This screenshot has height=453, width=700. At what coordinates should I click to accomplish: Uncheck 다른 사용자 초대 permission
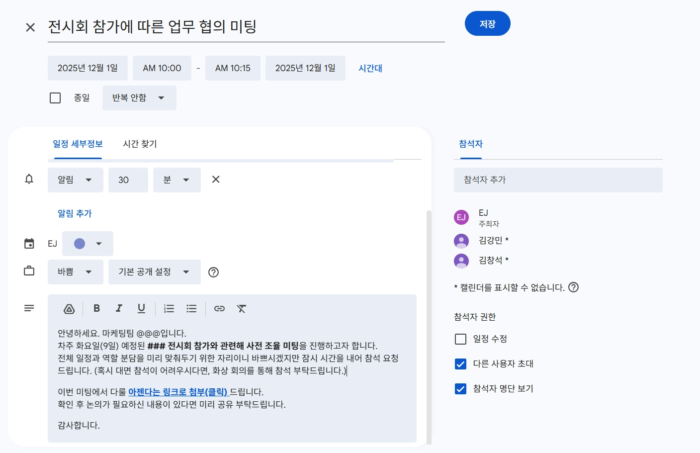461,364
